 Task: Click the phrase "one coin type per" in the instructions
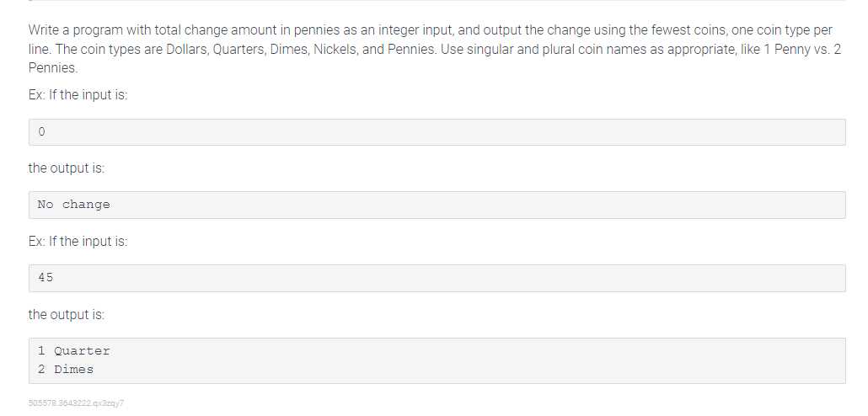click(x=782, y=30)
